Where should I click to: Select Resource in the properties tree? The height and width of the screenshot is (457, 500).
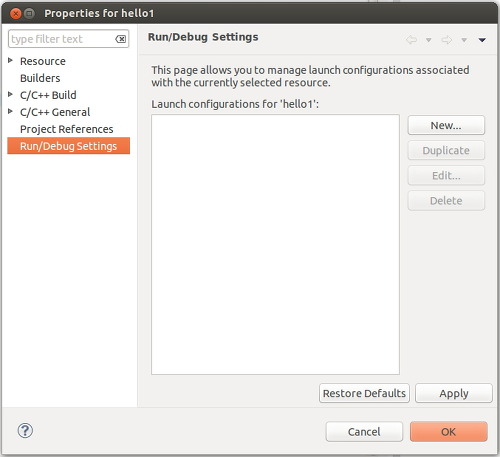43,61
